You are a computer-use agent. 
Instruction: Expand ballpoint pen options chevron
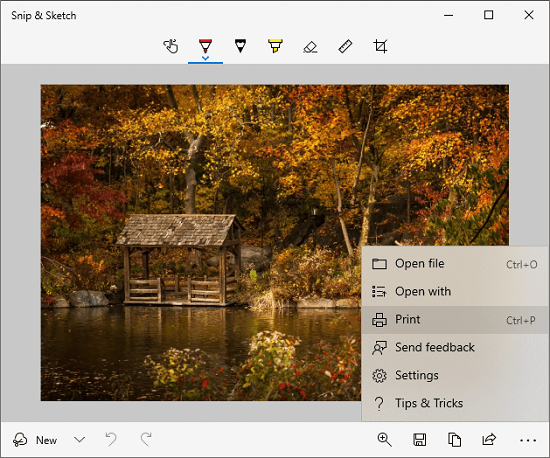click(205, 58)
